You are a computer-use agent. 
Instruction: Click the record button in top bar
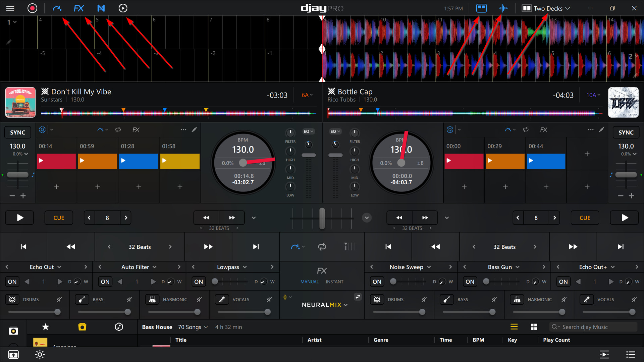click(32, 8)
